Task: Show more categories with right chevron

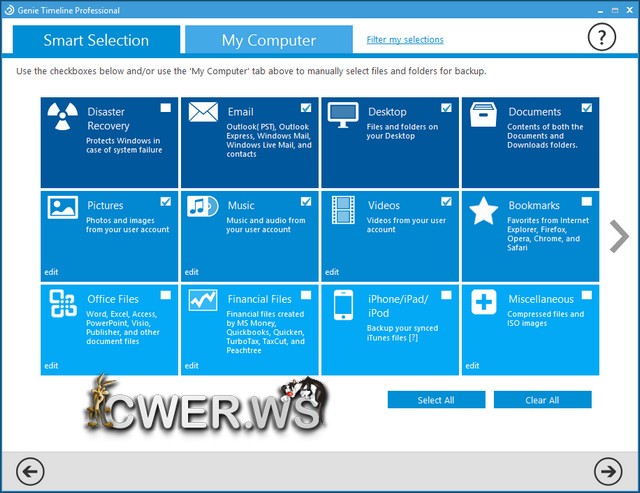Action: [619, 237]
